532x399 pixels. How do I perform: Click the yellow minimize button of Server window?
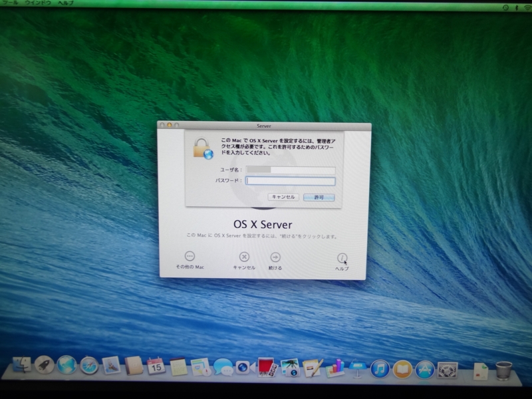(170, 125)
